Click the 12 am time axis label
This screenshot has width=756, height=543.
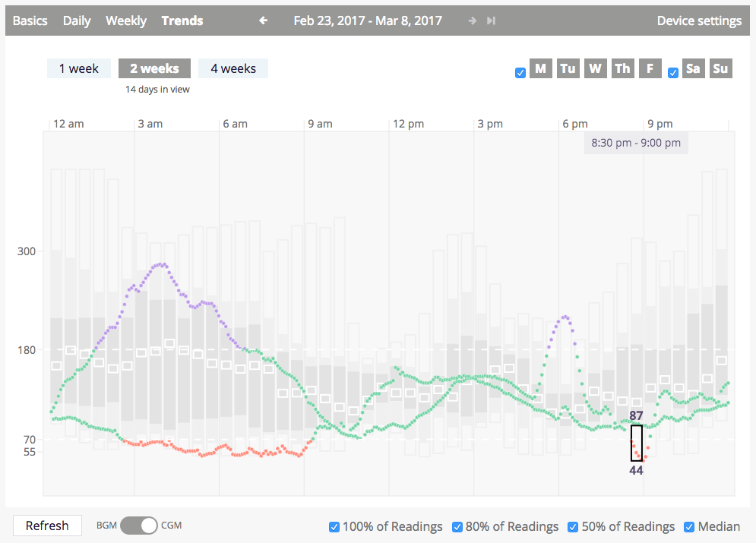point(68,124)
